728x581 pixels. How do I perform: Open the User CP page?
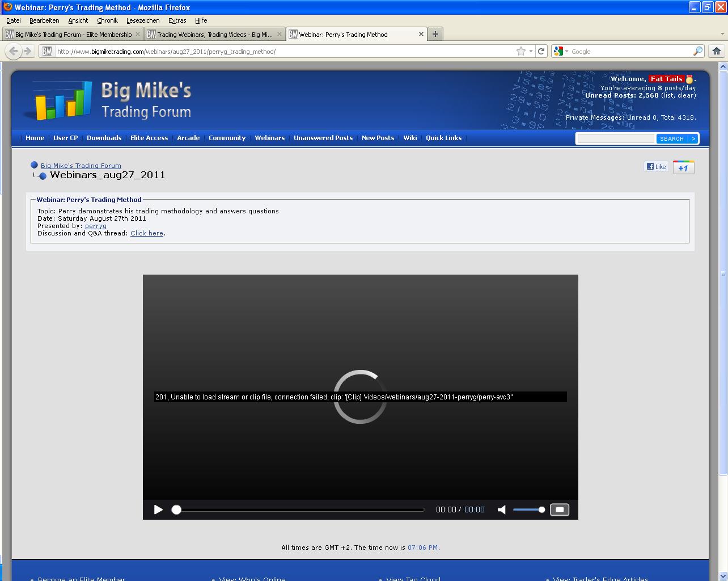(x=66, y=138)
